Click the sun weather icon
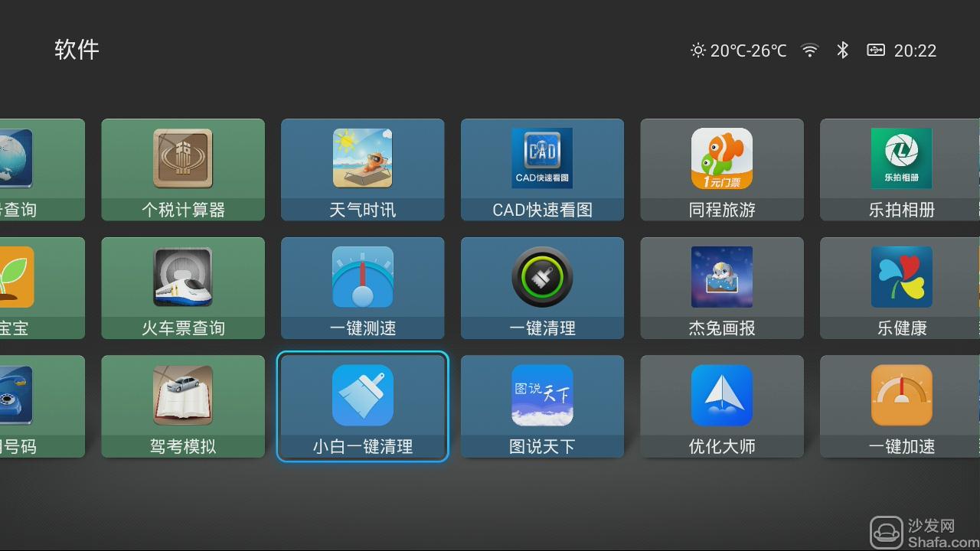 tap(697, 51)
